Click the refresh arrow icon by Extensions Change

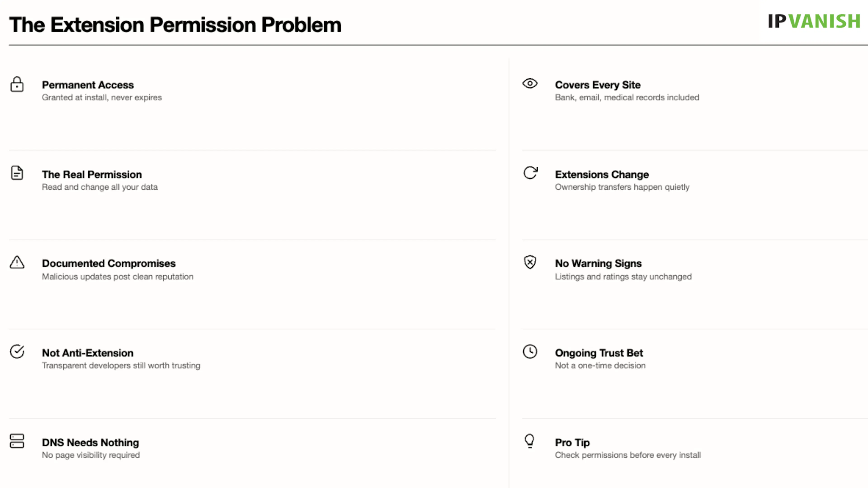[x=530, y=173]
